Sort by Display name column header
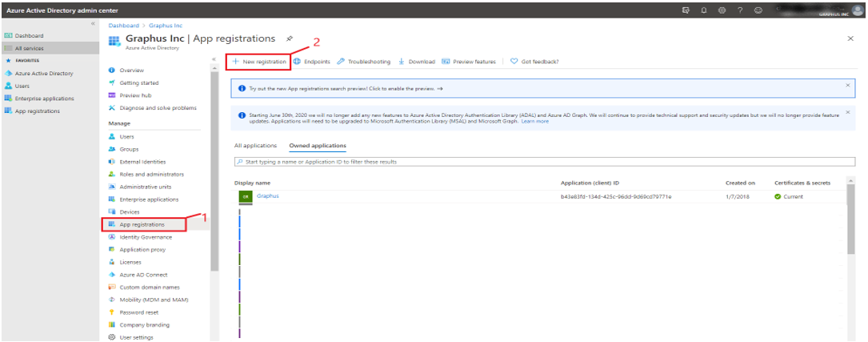Image resolution: width=868 pixels, height=342 pixels. pos(253,183)
